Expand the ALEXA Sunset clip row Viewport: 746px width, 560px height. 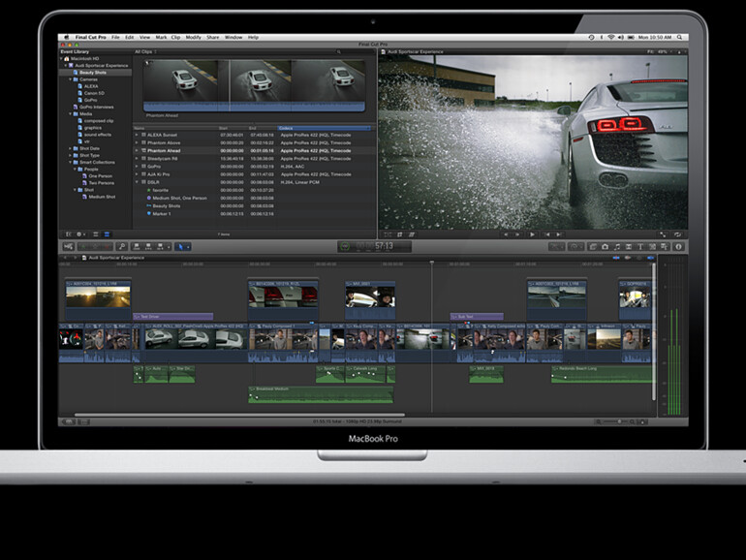pos(138,137)
